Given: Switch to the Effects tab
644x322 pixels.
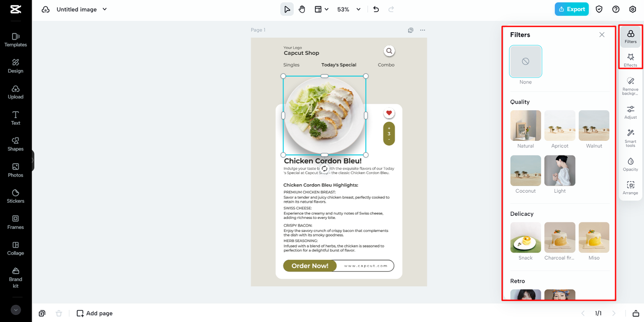Looking at the screenshot, I should [630, 58].
